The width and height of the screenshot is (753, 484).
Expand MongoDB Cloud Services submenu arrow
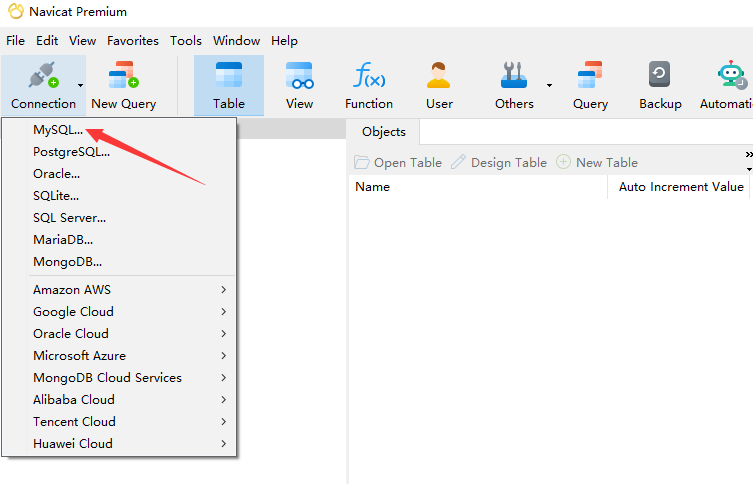click(x=223, y=378)
